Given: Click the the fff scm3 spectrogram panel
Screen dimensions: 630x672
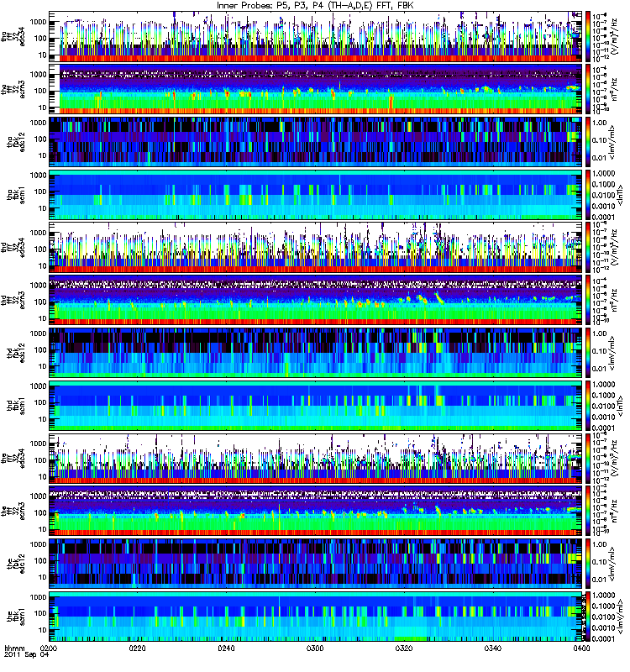Looking at the screenshot, I should point(316,511).
